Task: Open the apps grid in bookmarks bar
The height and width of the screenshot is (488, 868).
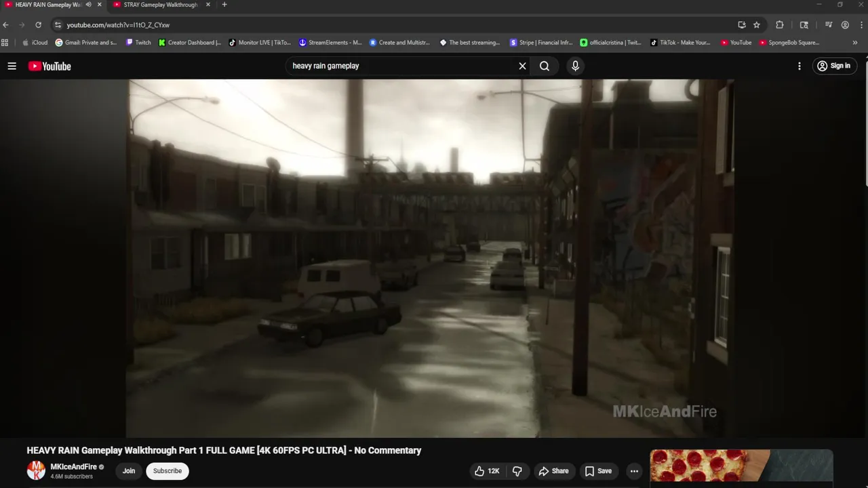Action: (5, 43)
